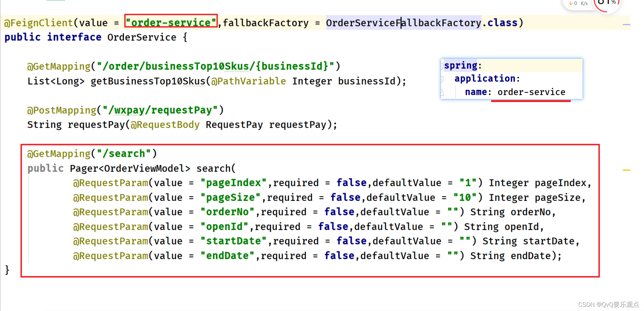Click "endDate" request param string
The height and width of the screenshot is (311, 644).
coord(228,256)
